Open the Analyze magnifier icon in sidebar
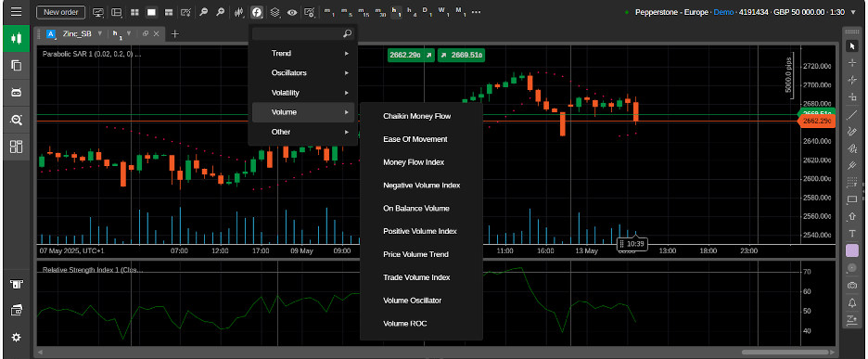 click(x=17, y=120)
